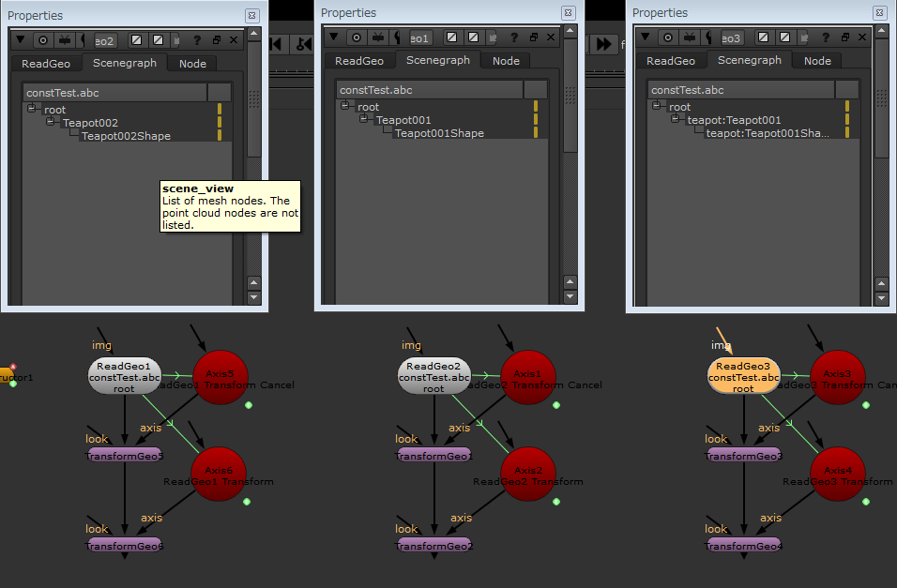Switch to the ReadGeo tab in the left panel
The image size is (897, 588).
point(46,64)
